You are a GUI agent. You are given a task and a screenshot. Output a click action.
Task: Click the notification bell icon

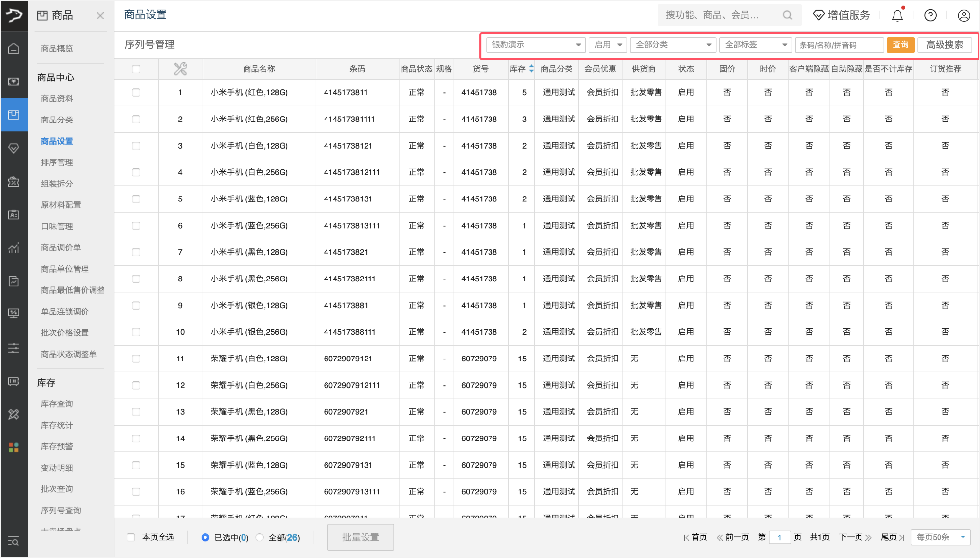(x=897, y=16)
